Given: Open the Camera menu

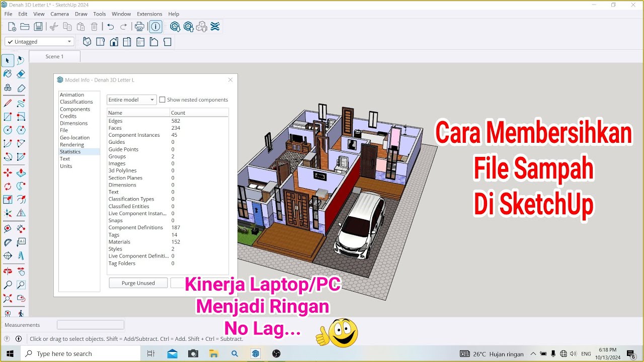Looking at the screenshot, I should pos(59,14).
